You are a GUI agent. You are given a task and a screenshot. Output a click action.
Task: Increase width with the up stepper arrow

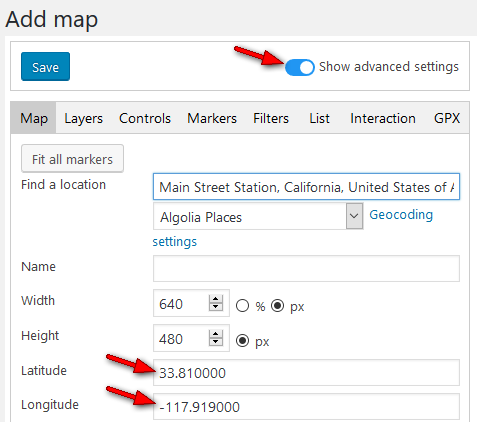[x=216, y=299]
